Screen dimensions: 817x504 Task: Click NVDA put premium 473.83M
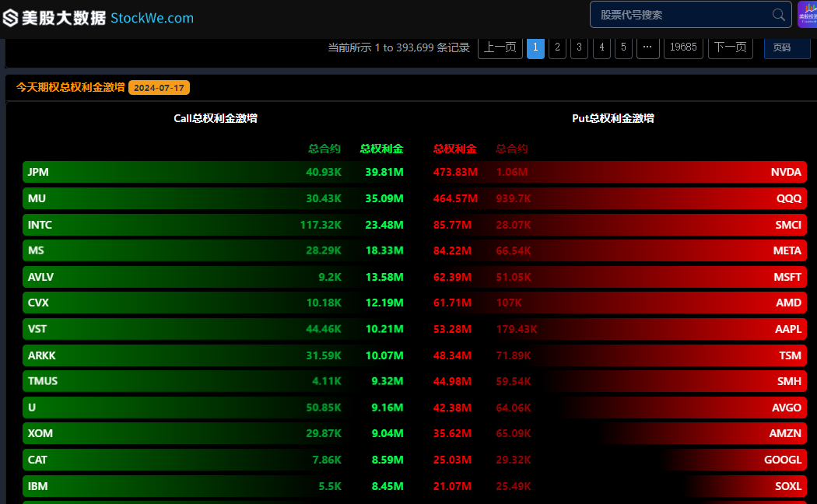pos(455,172)
